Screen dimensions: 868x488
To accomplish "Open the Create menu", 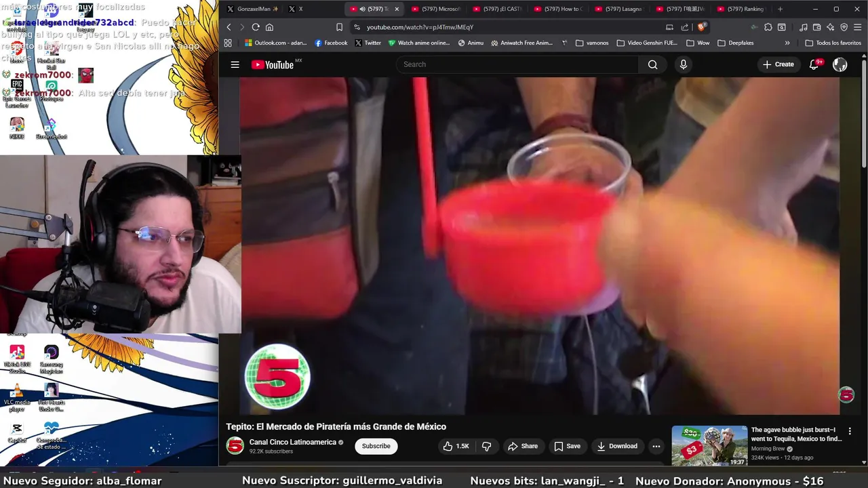I will (x=778, y=64).
